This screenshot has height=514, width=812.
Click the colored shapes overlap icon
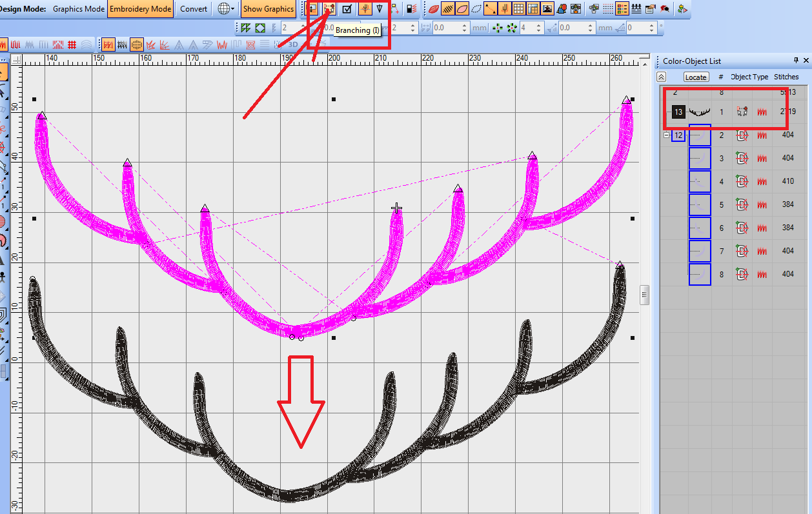[x=562, y=9]
